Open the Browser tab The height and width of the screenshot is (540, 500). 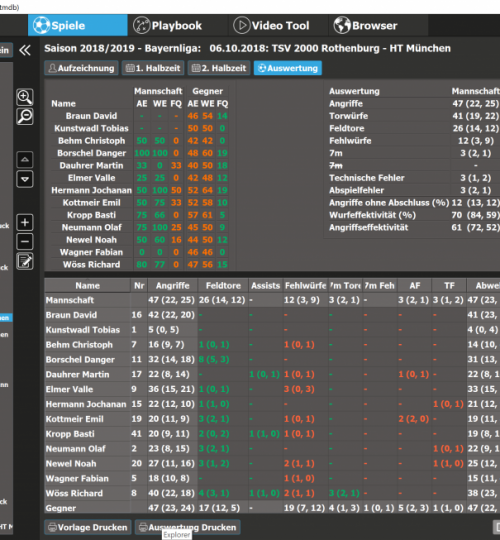[378, 25]
